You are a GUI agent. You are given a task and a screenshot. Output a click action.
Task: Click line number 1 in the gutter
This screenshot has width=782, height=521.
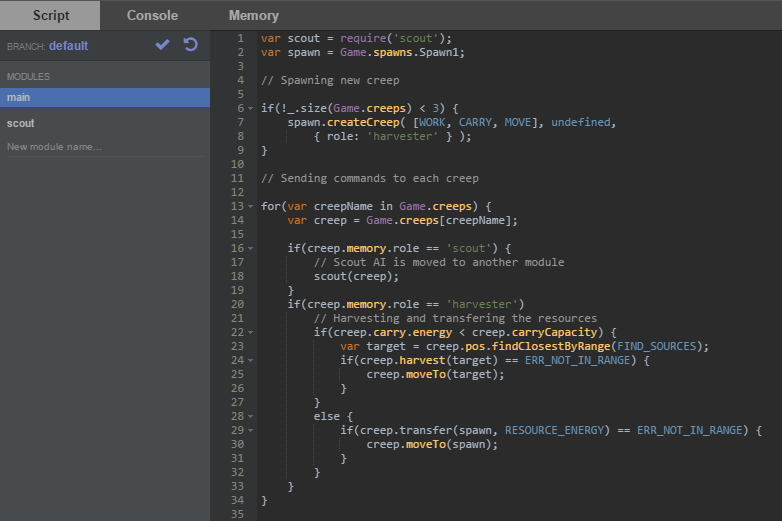pyautogui.click(x=239, y=38)
